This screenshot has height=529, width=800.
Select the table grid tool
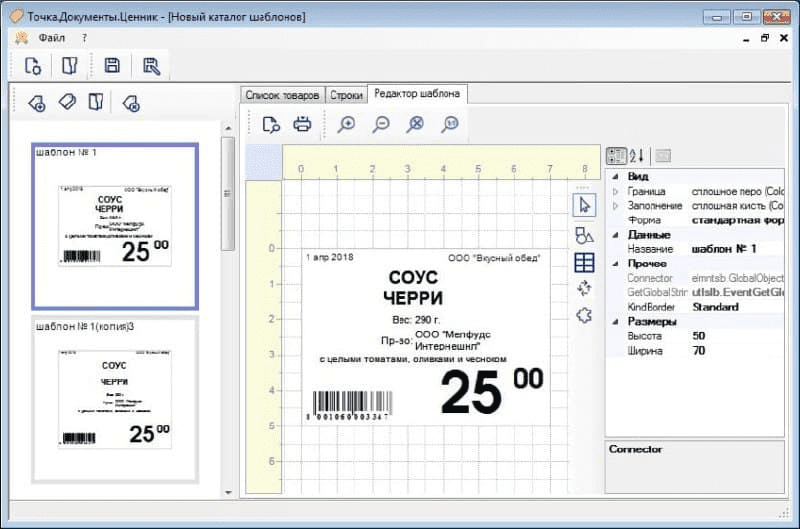[585, 262]
